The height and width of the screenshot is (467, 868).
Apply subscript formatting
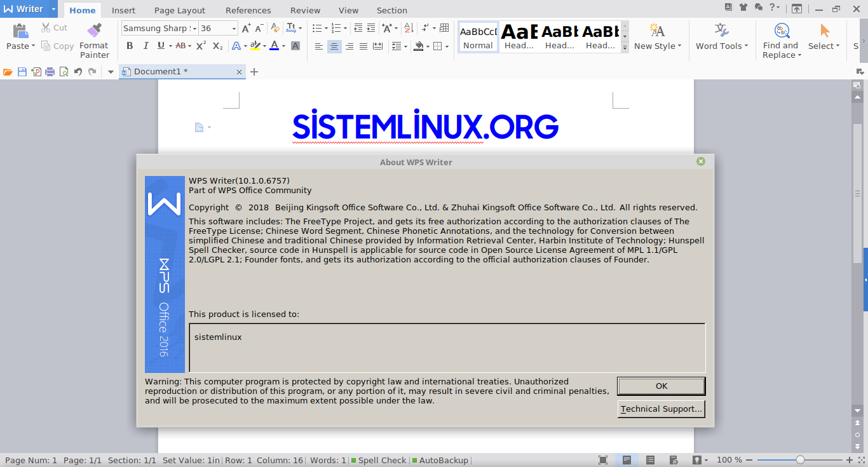tap(217, 46)
